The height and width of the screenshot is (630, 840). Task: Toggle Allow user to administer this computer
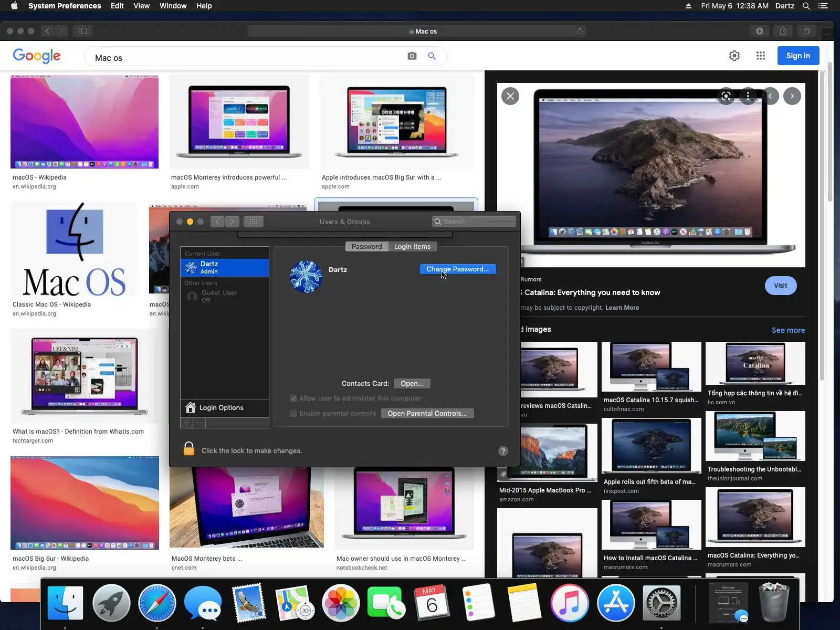point(293,398)
